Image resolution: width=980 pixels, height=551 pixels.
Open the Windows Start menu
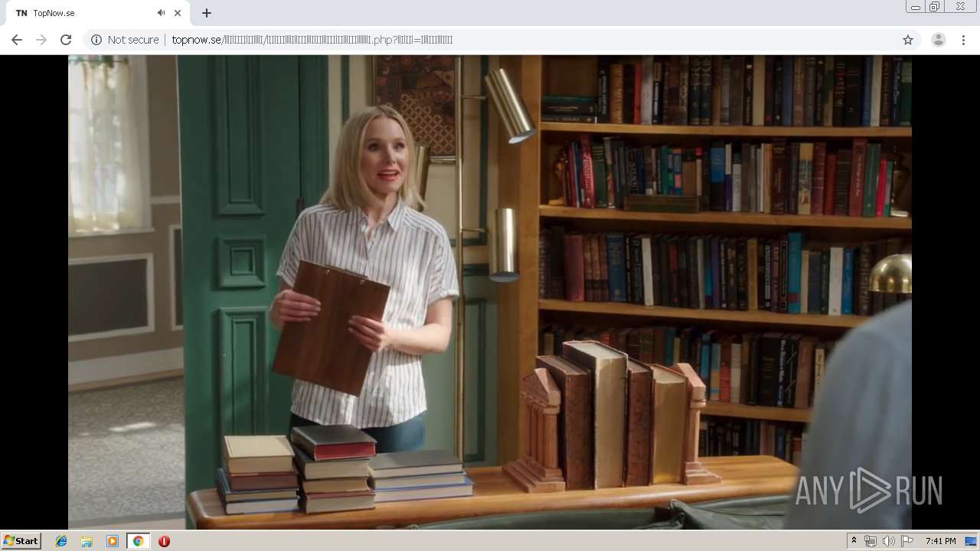tap(21, 541)
